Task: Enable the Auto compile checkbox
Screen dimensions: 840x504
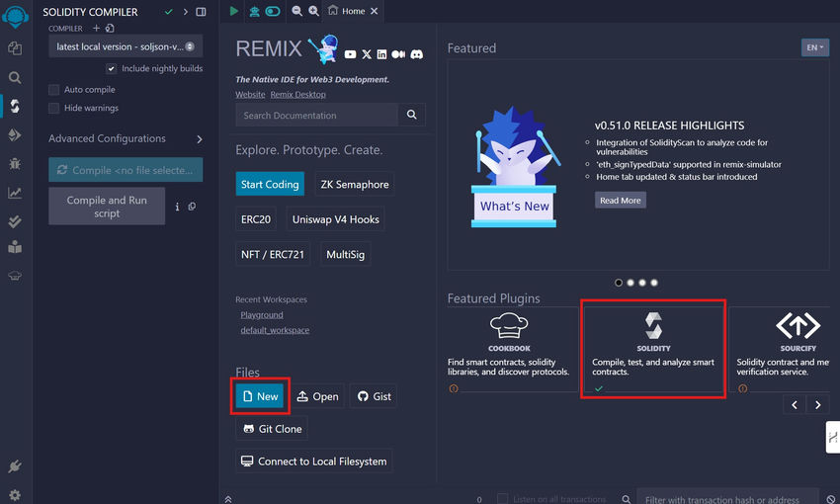Action: pos(53,90)
